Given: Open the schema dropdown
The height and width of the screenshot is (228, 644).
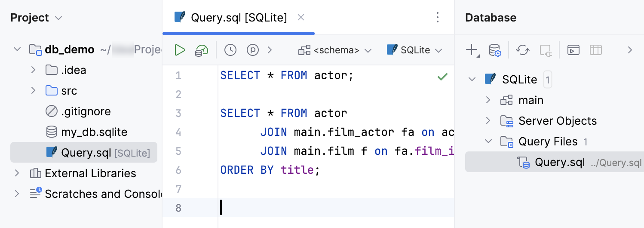Looking at the screenshot, I should (x=335, y=50).
